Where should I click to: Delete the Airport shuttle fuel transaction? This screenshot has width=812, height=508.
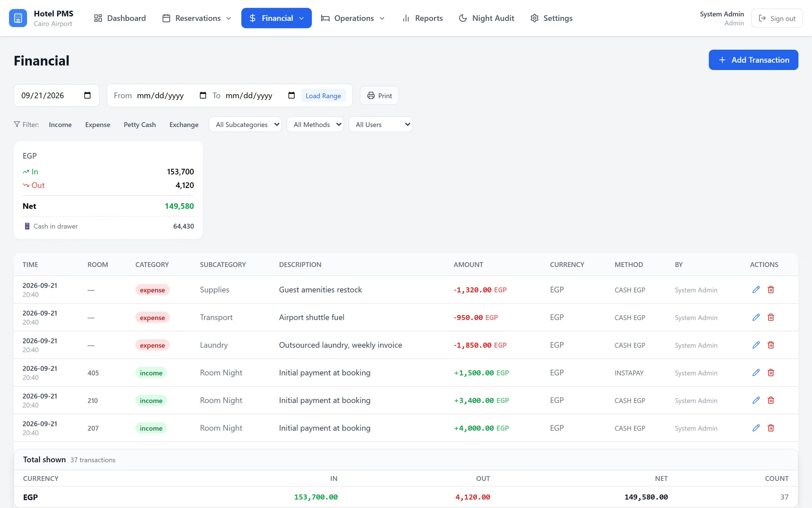point(771,317)
